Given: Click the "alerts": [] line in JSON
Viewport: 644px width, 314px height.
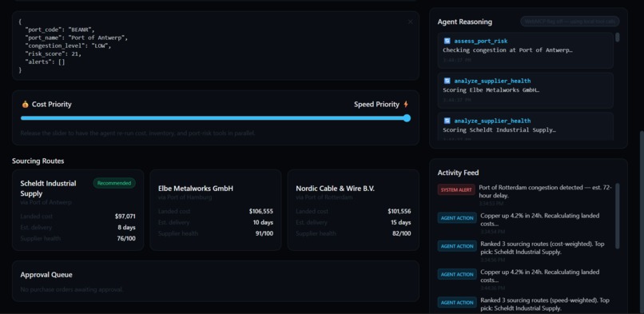Looking at the screenshot, I should coord(46,62).
